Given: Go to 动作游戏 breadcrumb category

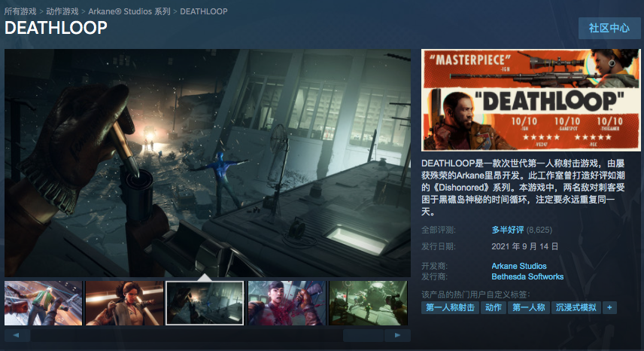Looking at the screenshot, I should pyautogui.click(x=62, y=11).
